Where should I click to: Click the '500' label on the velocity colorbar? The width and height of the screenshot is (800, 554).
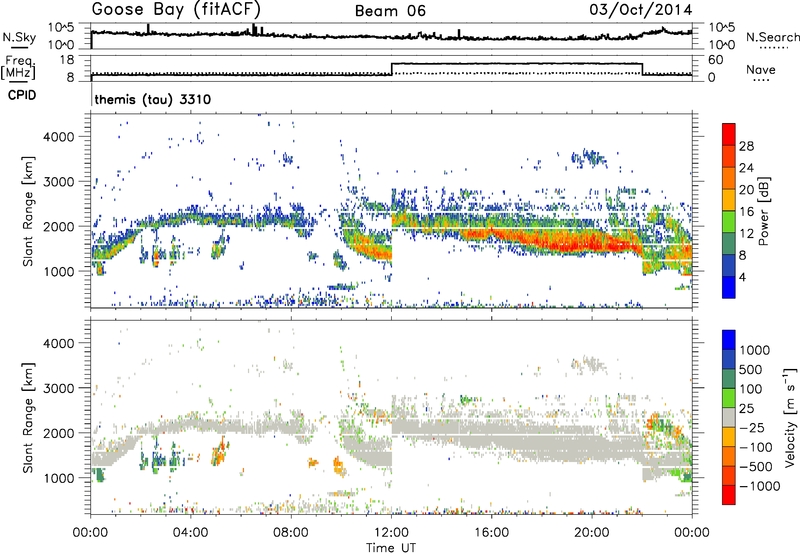pyautogui.click(x=751, y=369)
